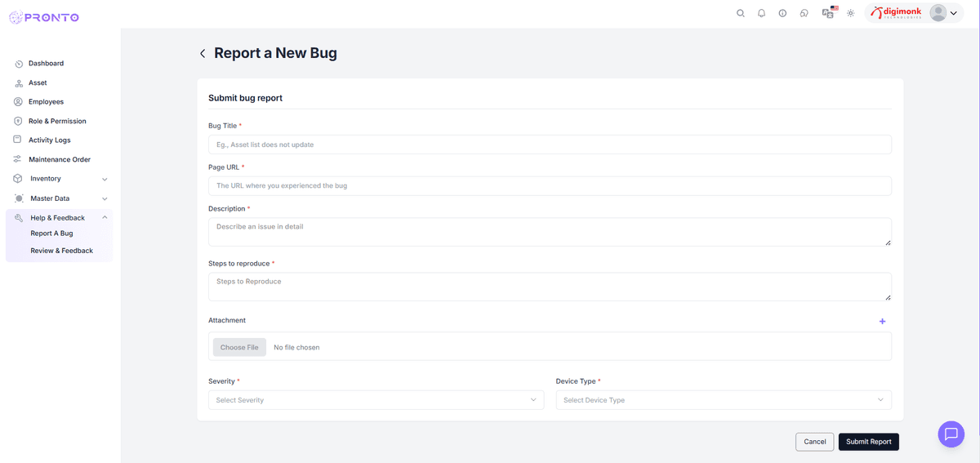980x463 pixels.
Task: Open the headset support icon
Action: pyautogui.click(x=804, y=13)
